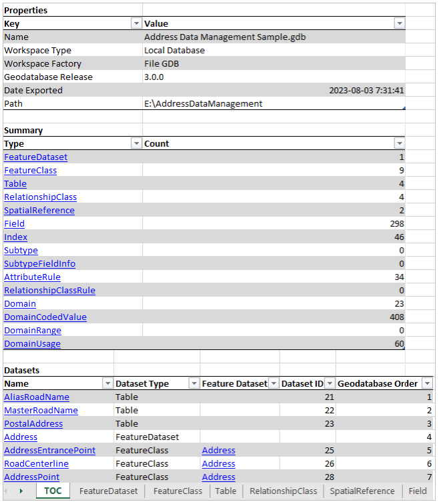Follow the AttributeRule summary link

pos(32,277)
